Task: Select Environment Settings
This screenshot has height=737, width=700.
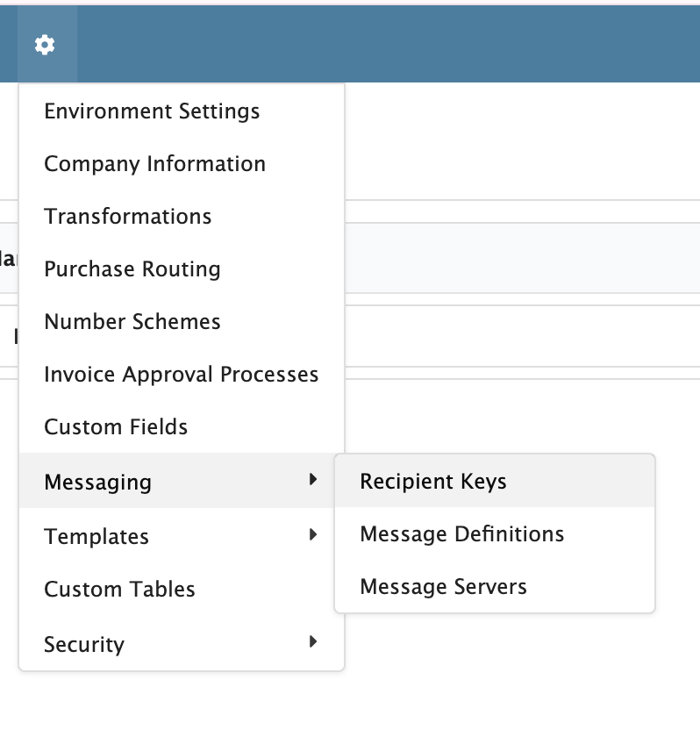Action: pos(152,111)
